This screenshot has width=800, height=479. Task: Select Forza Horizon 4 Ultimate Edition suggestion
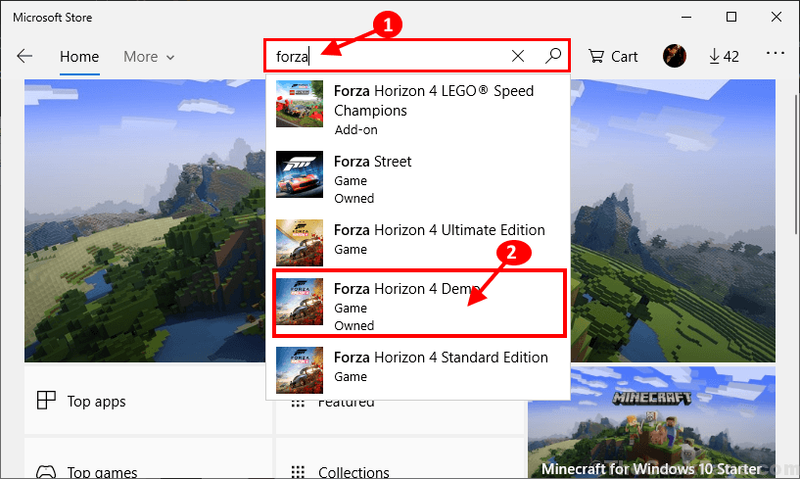click(418, 241)
